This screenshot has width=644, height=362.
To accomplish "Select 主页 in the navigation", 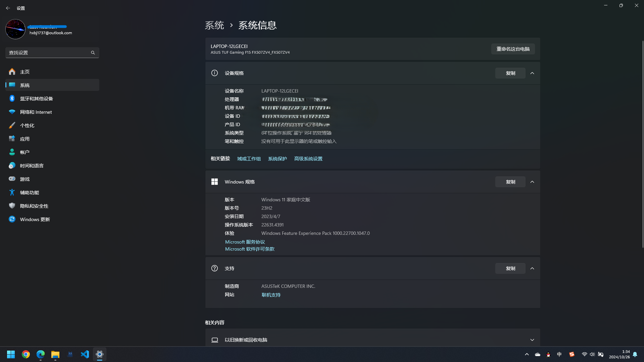I will [x=24, y=72].
